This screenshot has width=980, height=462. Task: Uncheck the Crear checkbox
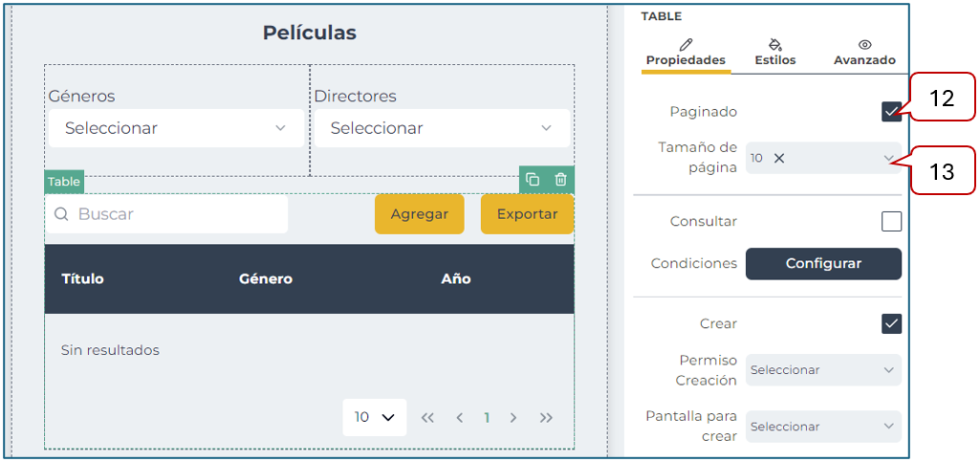(891, 323)
